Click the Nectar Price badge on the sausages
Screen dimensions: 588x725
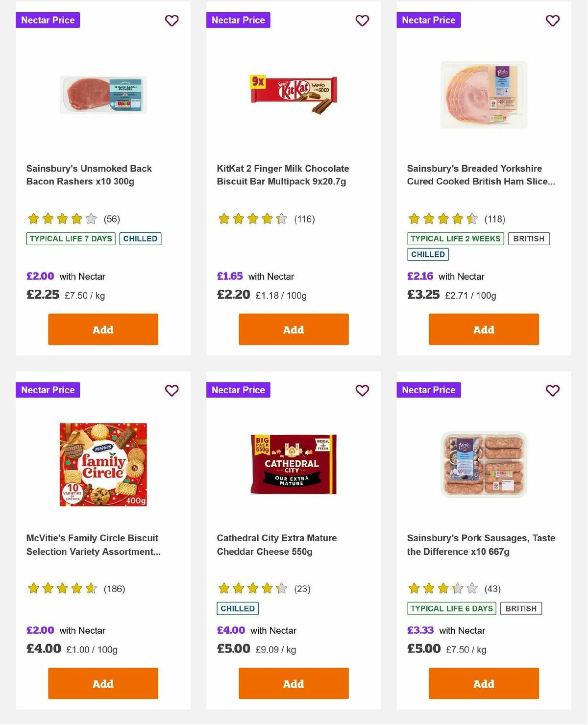click(428, 390)
